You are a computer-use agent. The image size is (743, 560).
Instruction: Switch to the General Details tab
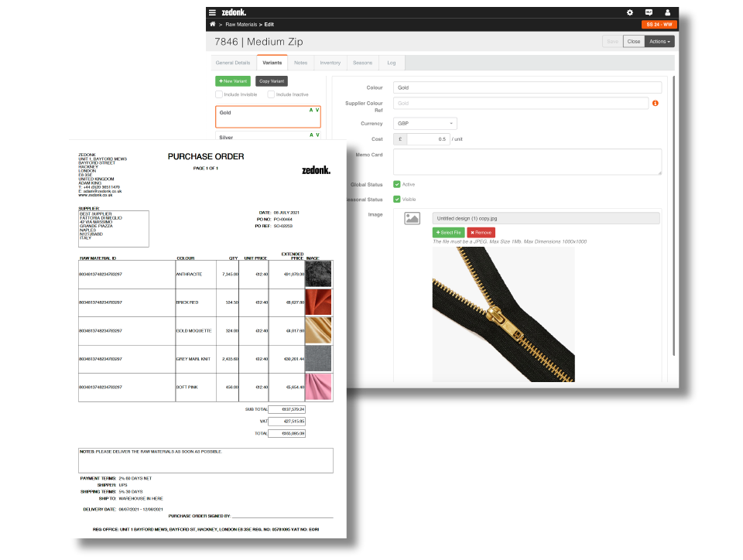[233, 63]
